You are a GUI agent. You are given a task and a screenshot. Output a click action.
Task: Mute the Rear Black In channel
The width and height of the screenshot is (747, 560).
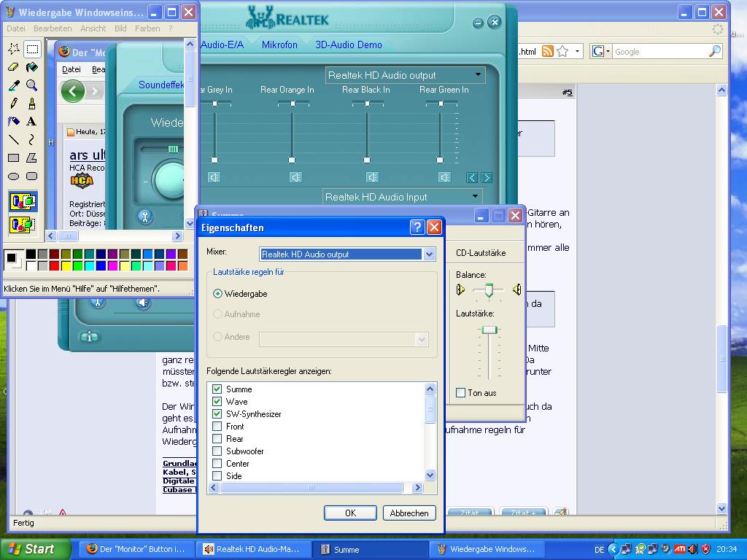(x=372, y=178)
